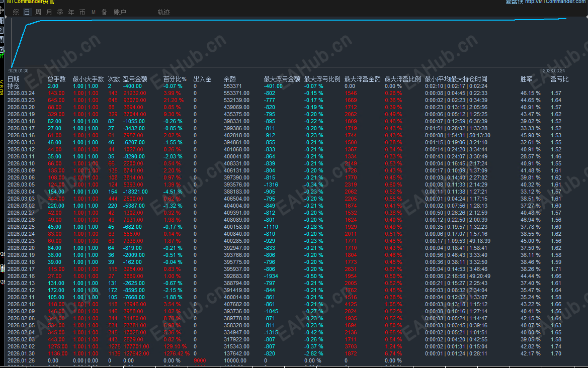Image resolution: width=588 pixels, height=368 pixels.
Task: Open the 季 quarterly tab
Action: tap(60, 13)
